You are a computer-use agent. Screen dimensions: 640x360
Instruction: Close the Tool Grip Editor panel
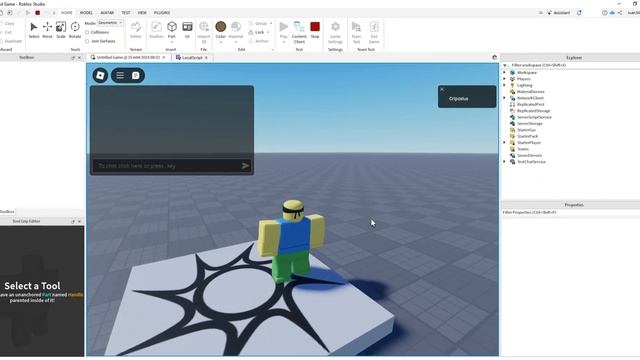tap(79, 221)
